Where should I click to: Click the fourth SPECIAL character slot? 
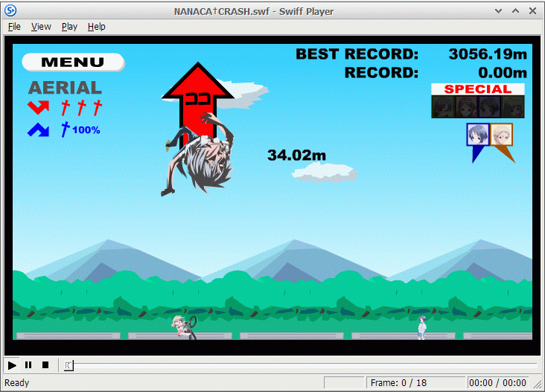[513, 106]
